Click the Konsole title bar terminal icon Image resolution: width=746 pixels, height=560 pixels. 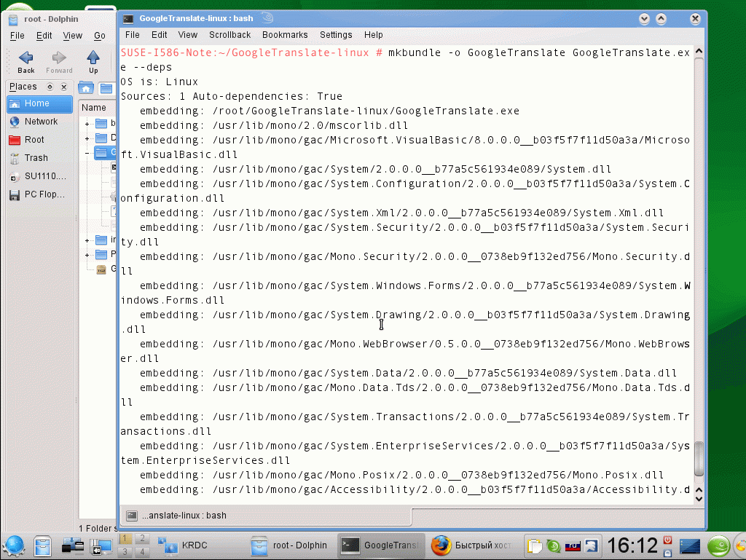pos(128,18)
